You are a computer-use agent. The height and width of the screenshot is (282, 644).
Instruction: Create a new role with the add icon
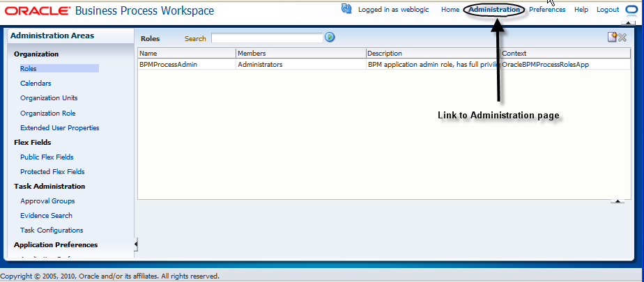click(x=613, y=38)
